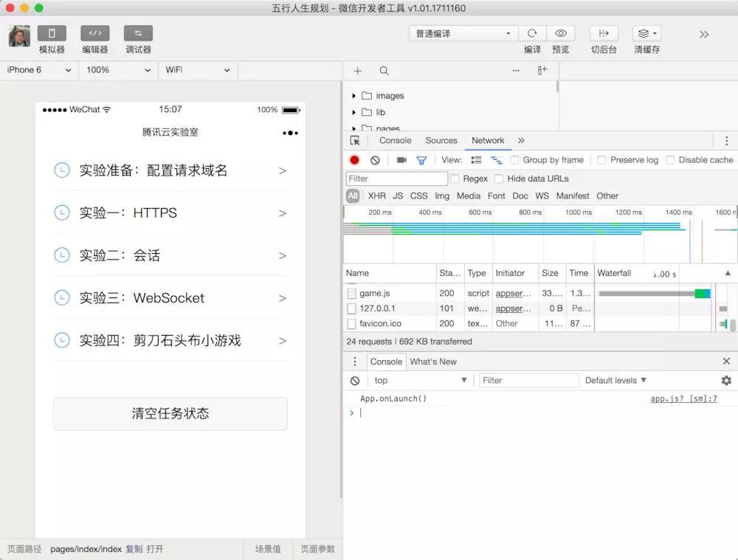Click the compile (编译) refresh icon
Image resolution: width=738 pixels, height=560 pixels.
point(532,33)
